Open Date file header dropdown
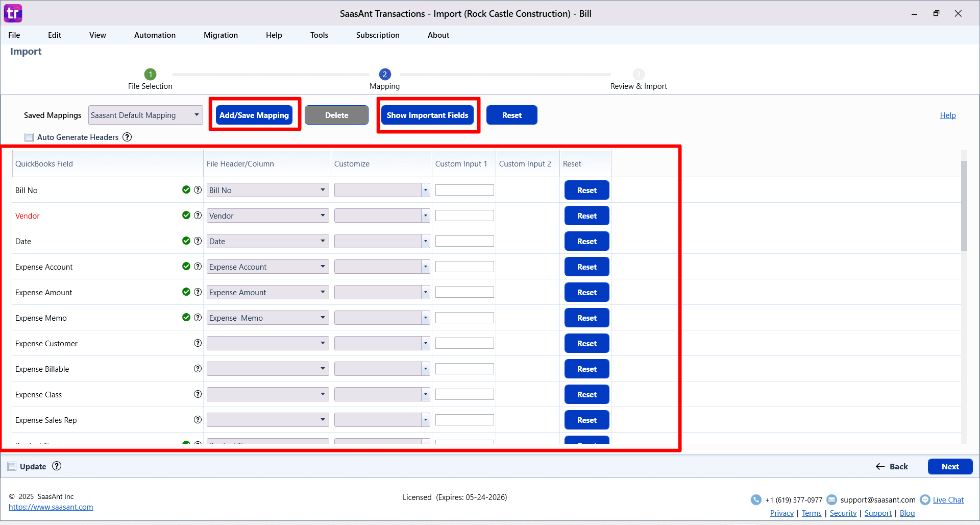 tap(267, 241)
